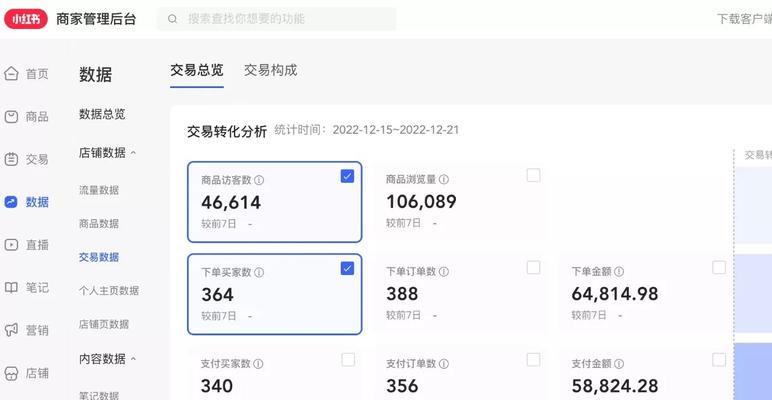Click the 首页 home icon

click(x=11, y=74)
